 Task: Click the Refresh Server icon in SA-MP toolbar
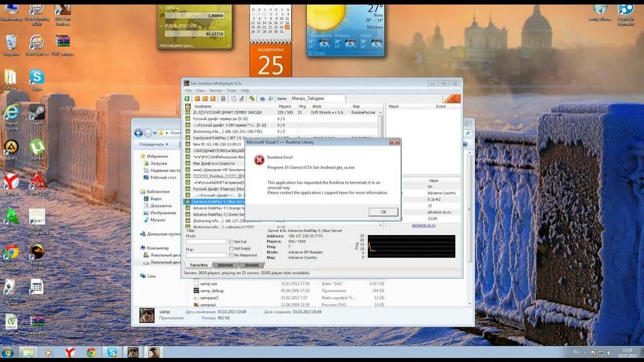[x=213, y=99]
